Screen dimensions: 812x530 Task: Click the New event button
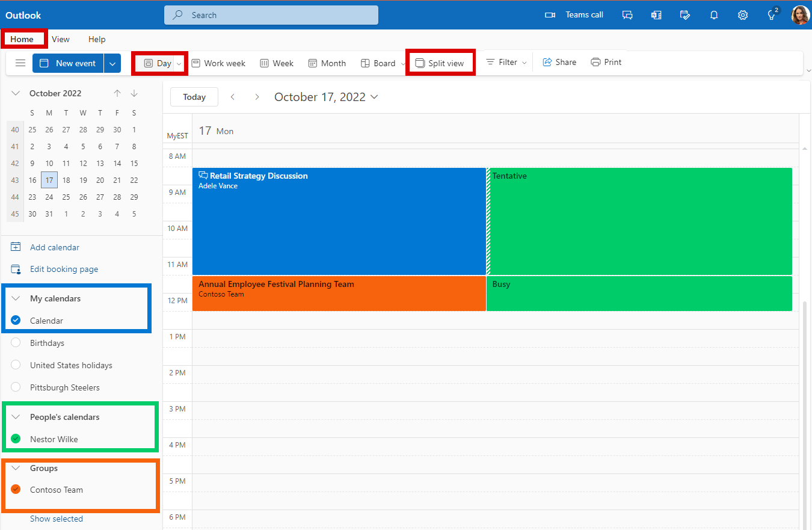click(68, 63)
